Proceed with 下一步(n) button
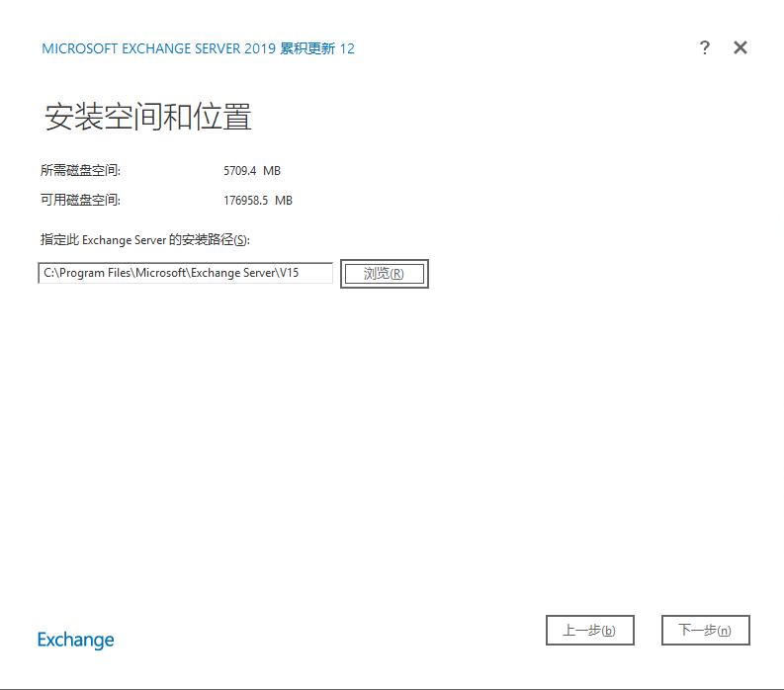This screenshot has height=690, width=784. [x=706, y=630]
